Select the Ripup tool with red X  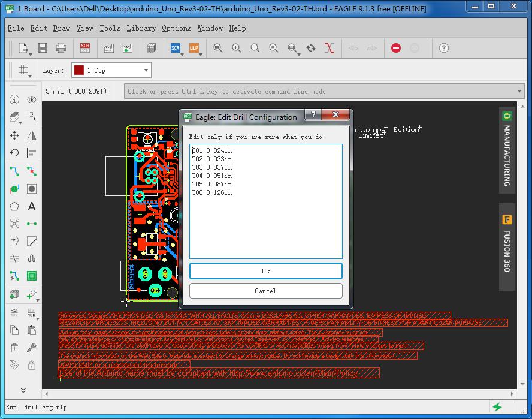(32, 171)
